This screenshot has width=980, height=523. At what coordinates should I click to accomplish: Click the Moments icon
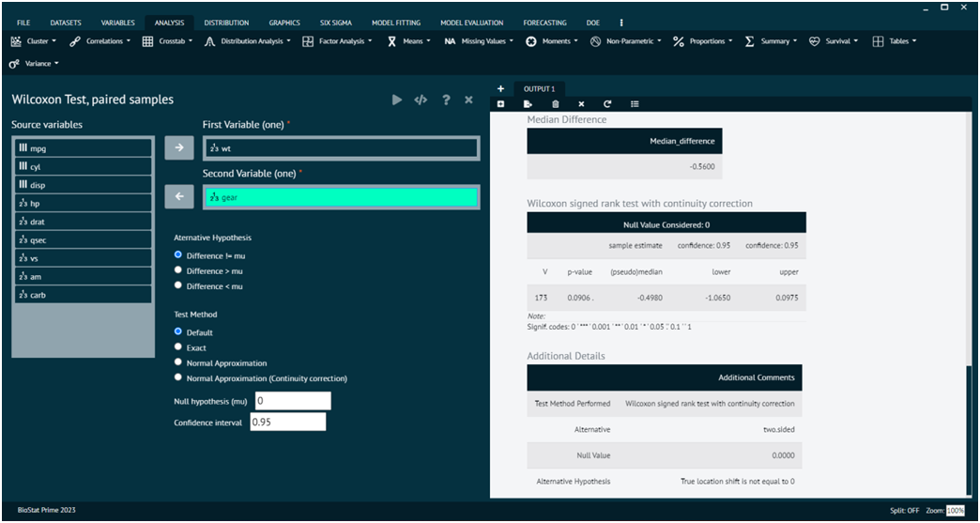tap(530, 41)
